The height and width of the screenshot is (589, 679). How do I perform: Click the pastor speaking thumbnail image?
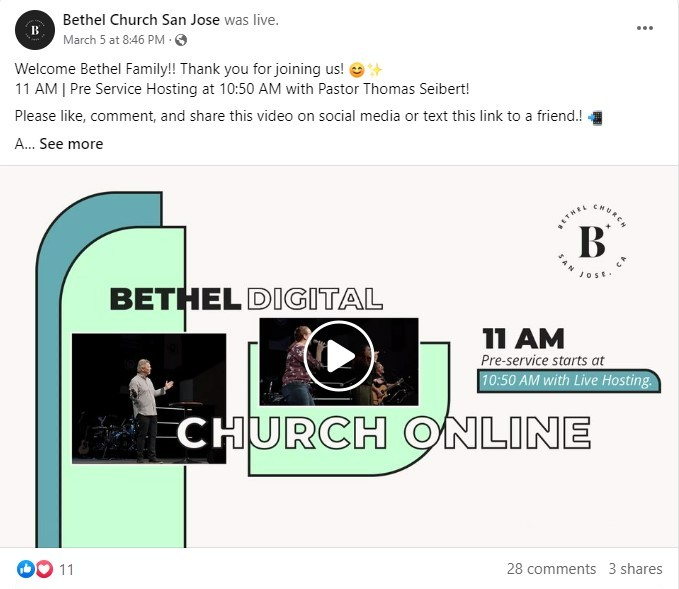coord(149,398)
